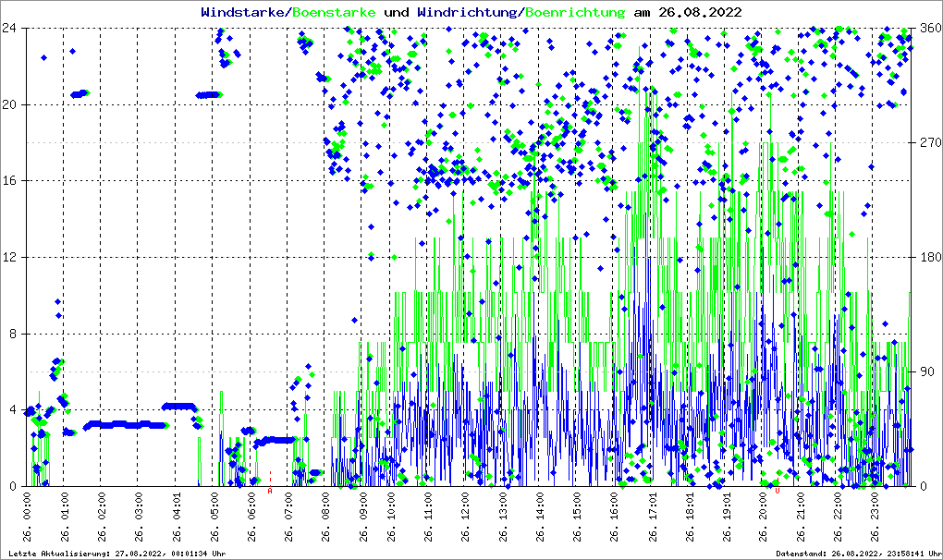This screenshot has height=560, width=943.
Task: Click the right axis label '360'
Action: (928, 28)
